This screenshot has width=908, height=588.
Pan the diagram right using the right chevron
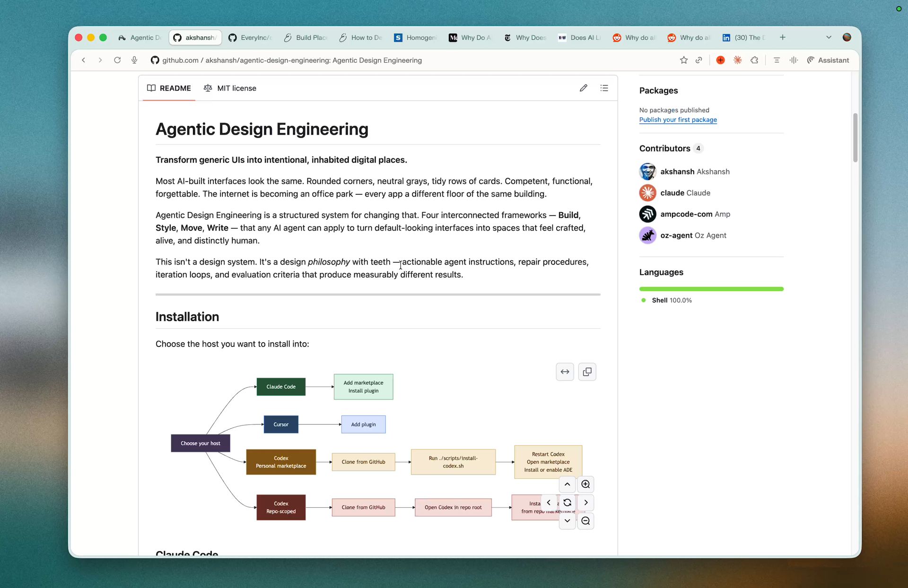tap(585, 502)
